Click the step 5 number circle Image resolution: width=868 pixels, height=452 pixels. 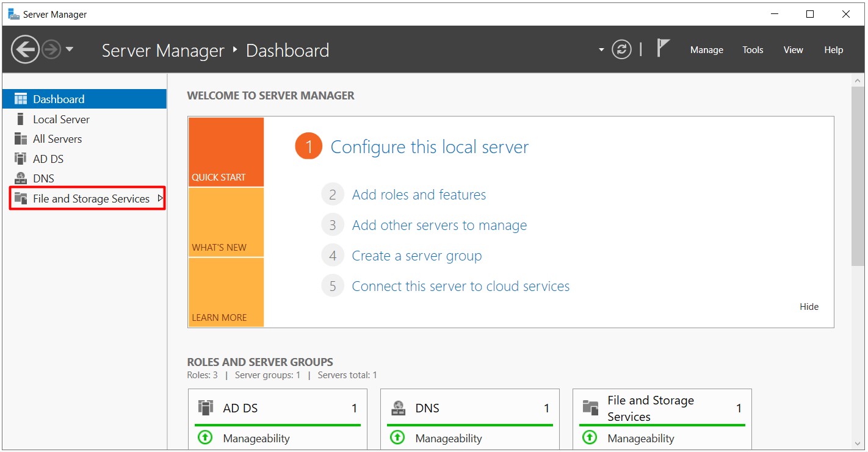(333, 286)
